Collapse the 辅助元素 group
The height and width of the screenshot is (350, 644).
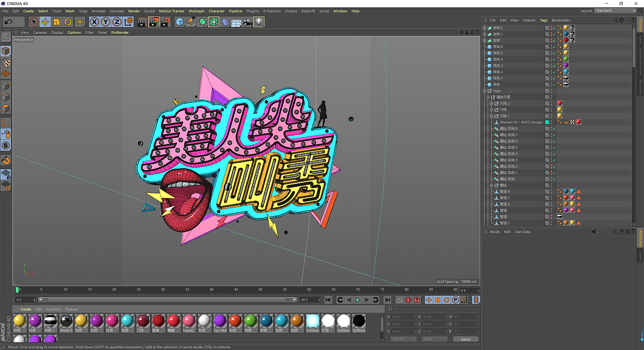[488, 97]
